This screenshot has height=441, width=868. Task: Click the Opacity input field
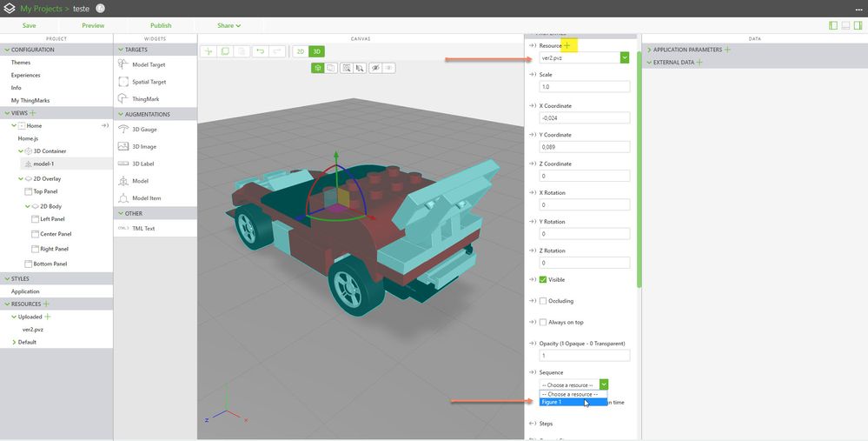pos(585,356)
